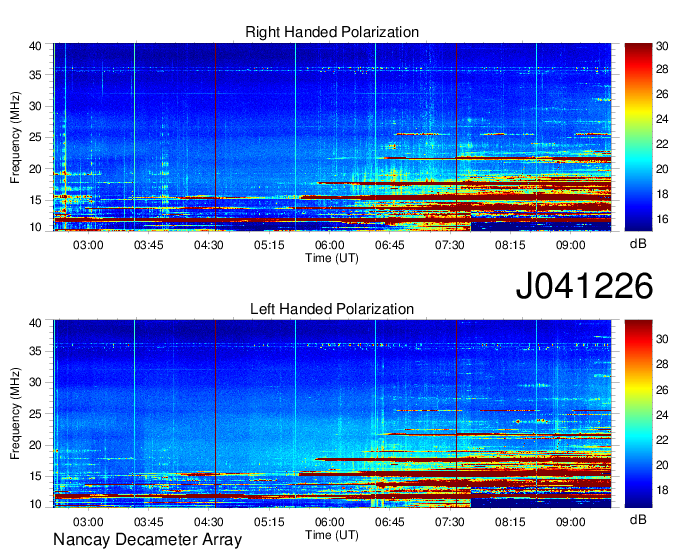Click frequency tick "25" on Left Handed plot
The height and width of the screenshot is (552, 680).
[x=35, y=414]
